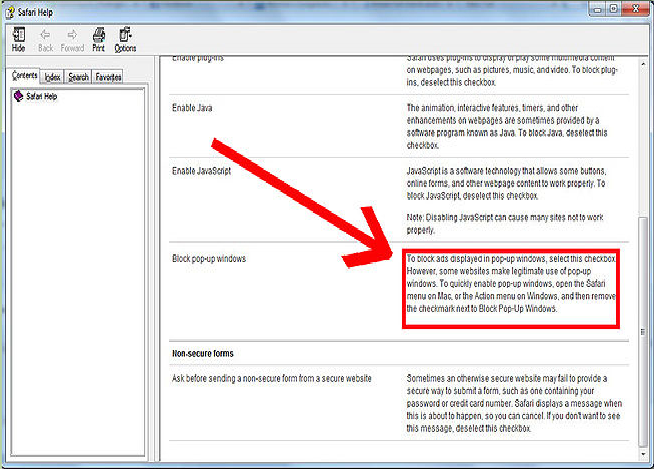The width and height of the screenshot is (654, 469).
Task: Click 'Ask before sending a non-secure form' text
Action: coord(272,378)
